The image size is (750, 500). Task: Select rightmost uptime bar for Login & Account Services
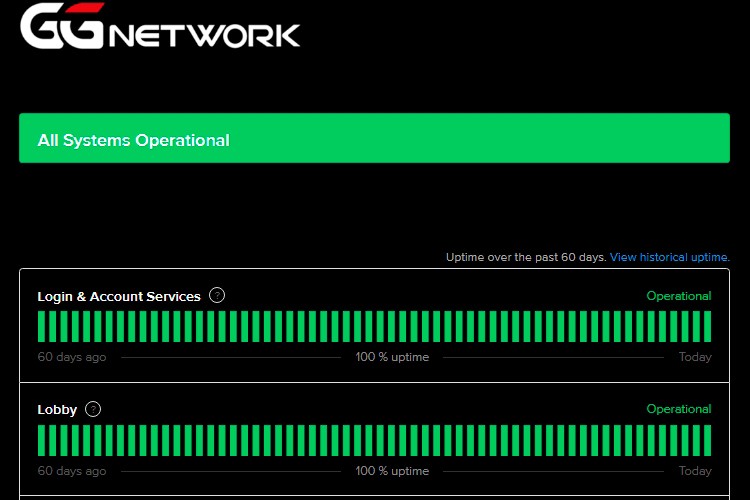[707, 326]
